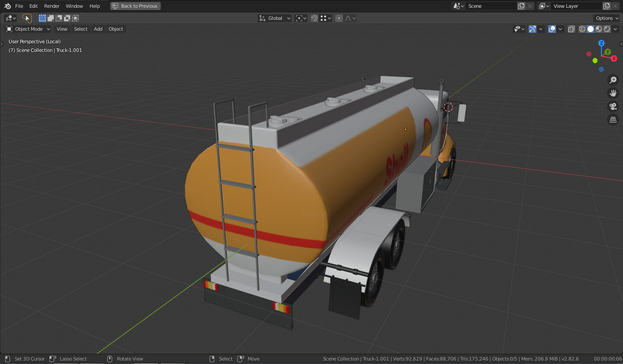623x364 pixels.
Task: Expand the left toolbar region arrow
Action: point(2,44)
